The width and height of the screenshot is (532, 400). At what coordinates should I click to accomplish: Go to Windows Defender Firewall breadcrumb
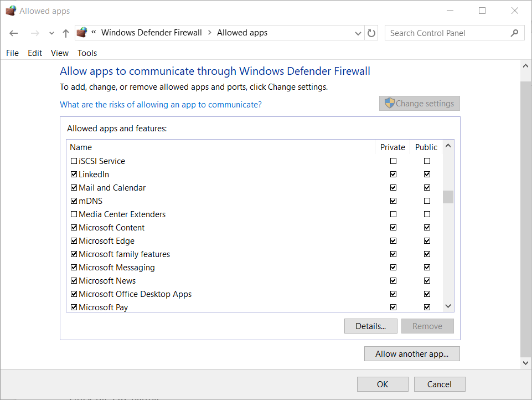click(x=152, y=33)
